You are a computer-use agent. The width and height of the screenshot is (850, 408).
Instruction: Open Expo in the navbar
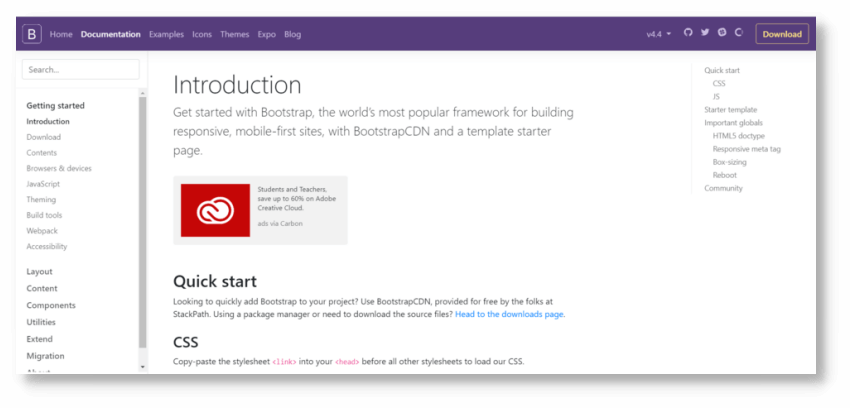tap(267, 34)
